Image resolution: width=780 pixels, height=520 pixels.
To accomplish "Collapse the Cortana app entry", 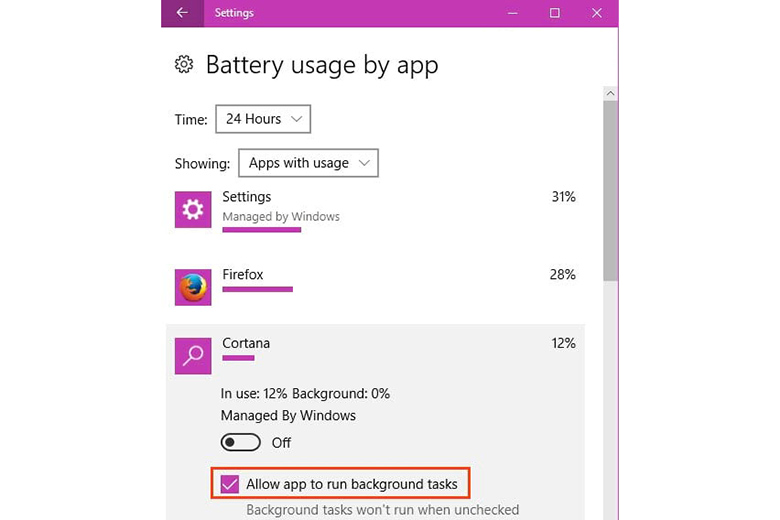I will click(x=400, y=343).
